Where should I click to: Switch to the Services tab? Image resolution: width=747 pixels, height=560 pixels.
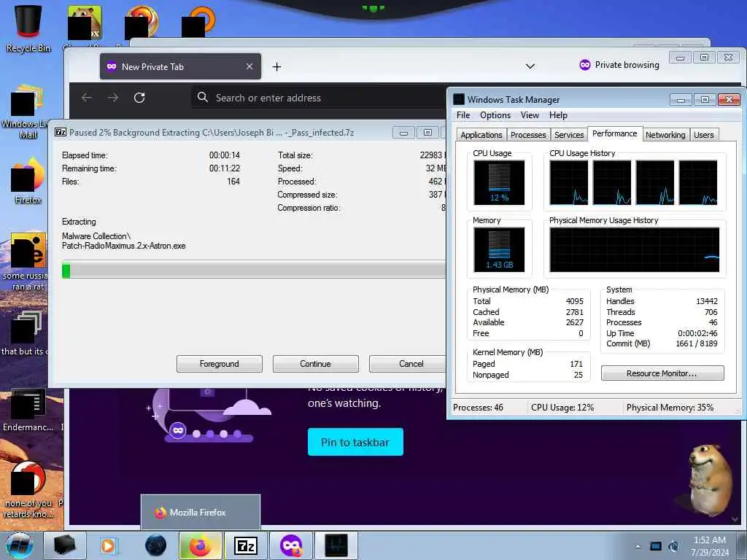pyautogui.click(x=569, y=135)
